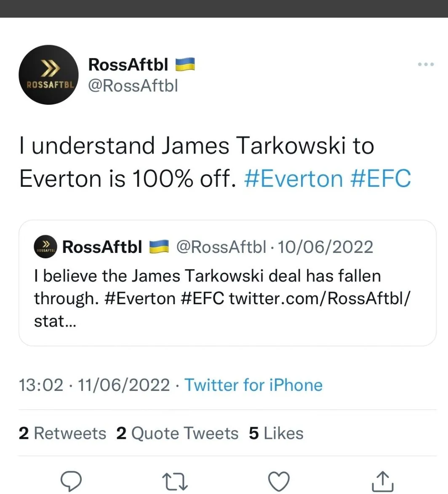Click the 13:02 · 11/06/2022 timestamp
The width and height of the screenshot is (448, 494).
click(94, 385)
